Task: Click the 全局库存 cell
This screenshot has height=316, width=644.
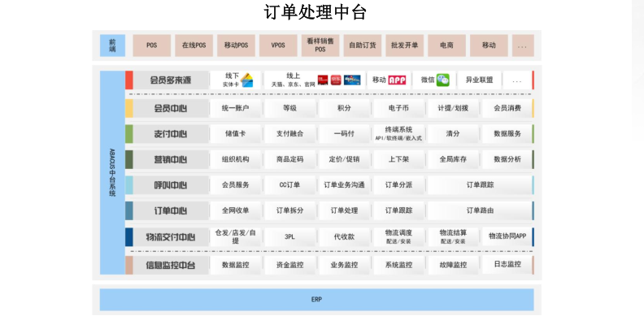Action: pyautogui.click(x=453, y=159)
